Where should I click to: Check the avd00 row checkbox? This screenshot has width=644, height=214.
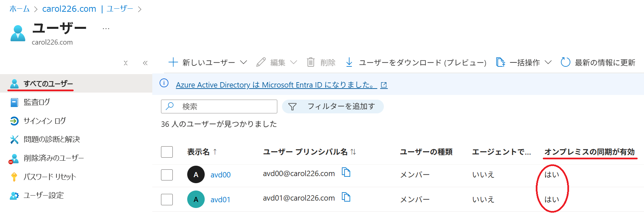[167, 175]
